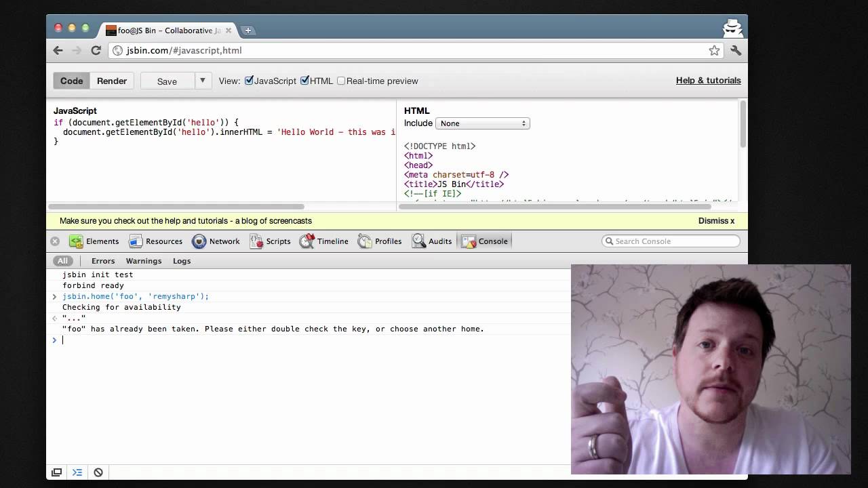Click the innerHTML = 'Hello World' code line

pyautogui.click(x=229, y=132)
